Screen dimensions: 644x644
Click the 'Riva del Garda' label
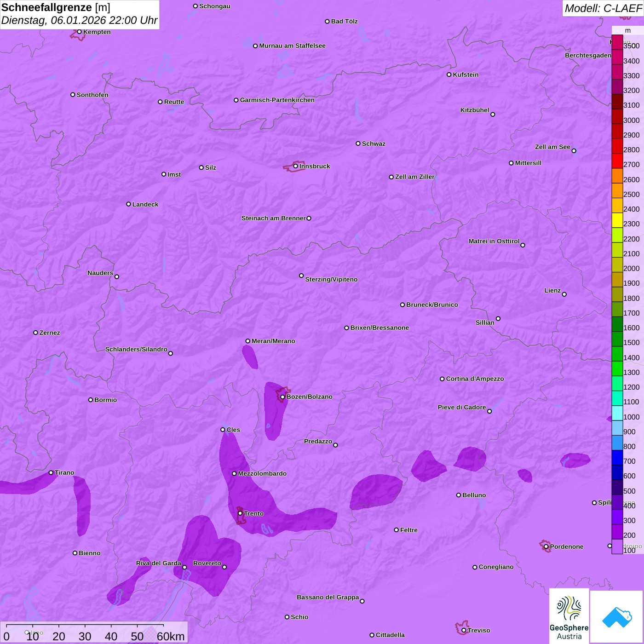point(159,563)
